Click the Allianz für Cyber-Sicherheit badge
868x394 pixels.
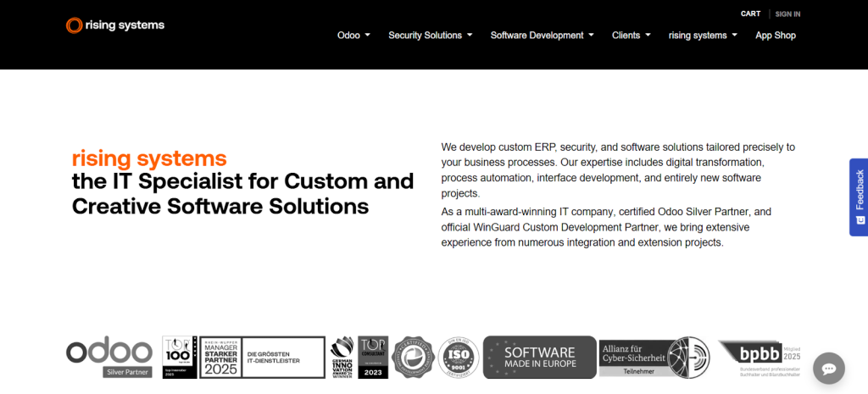point(654,358)
